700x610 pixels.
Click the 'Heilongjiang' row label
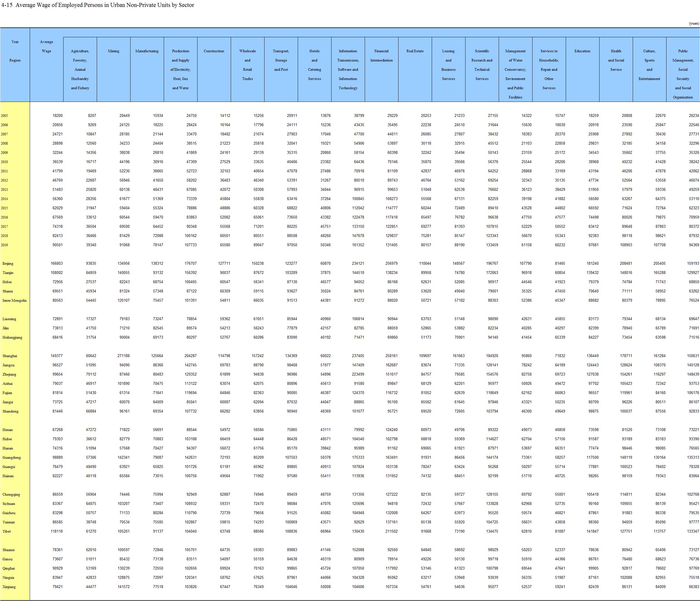(12, 337)
